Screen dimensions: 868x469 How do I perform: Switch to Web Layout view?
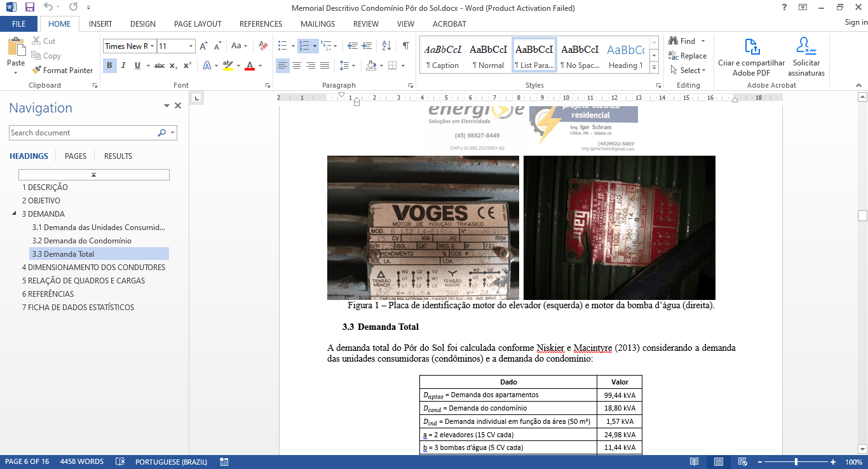coord(742,462)
